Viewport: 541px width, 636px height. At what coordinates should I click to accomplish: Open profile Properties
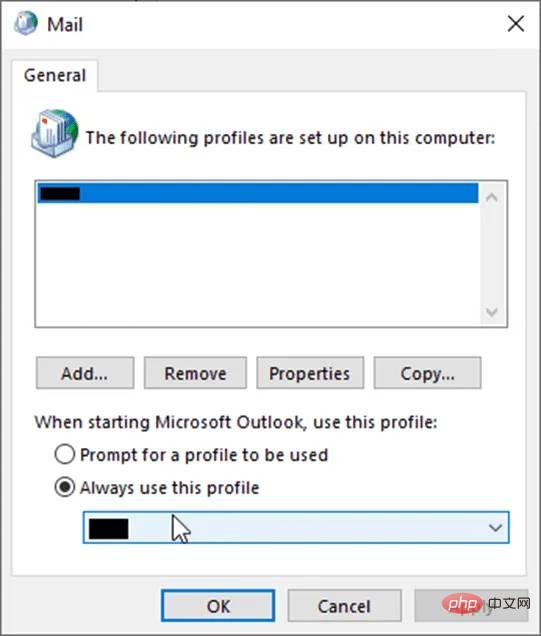tap(310, 373)
